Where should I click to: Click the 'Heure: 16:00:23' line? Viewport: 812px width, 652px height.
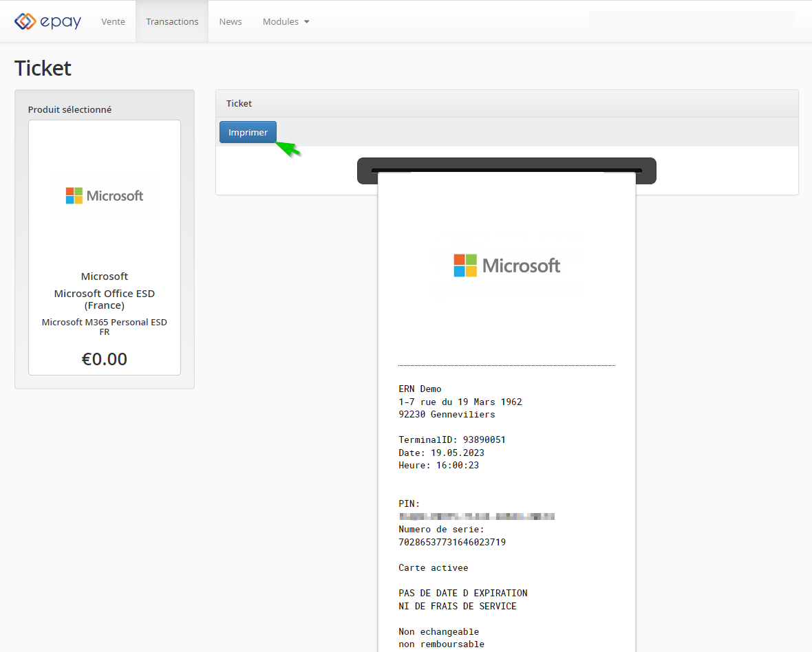click(x=438, y=465)
